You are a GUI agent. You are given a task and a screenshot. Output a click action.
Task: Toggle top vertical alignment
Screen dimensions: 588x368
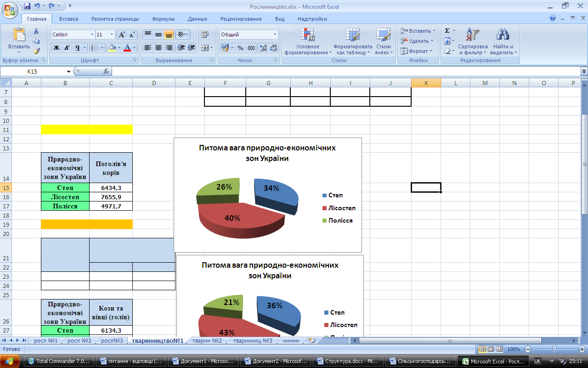point(147,34)
